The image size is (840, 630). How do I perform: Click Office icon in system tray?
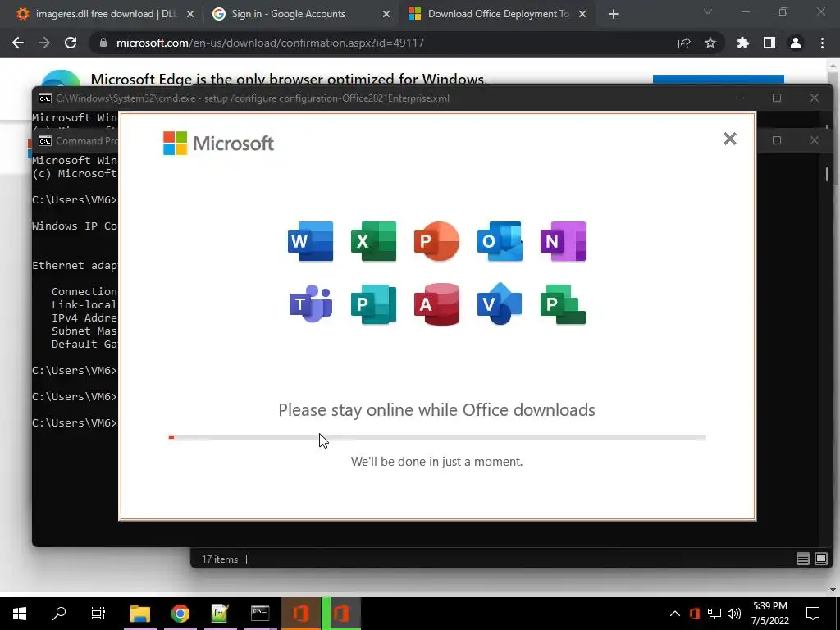(x=695, y=614)
